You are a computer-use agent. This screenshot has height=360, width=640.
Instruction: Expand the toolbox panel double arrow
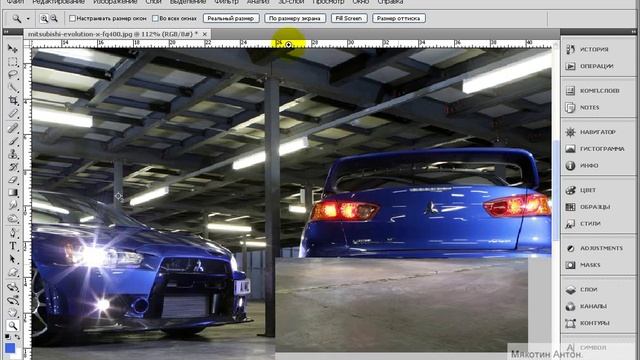point(6,32)
